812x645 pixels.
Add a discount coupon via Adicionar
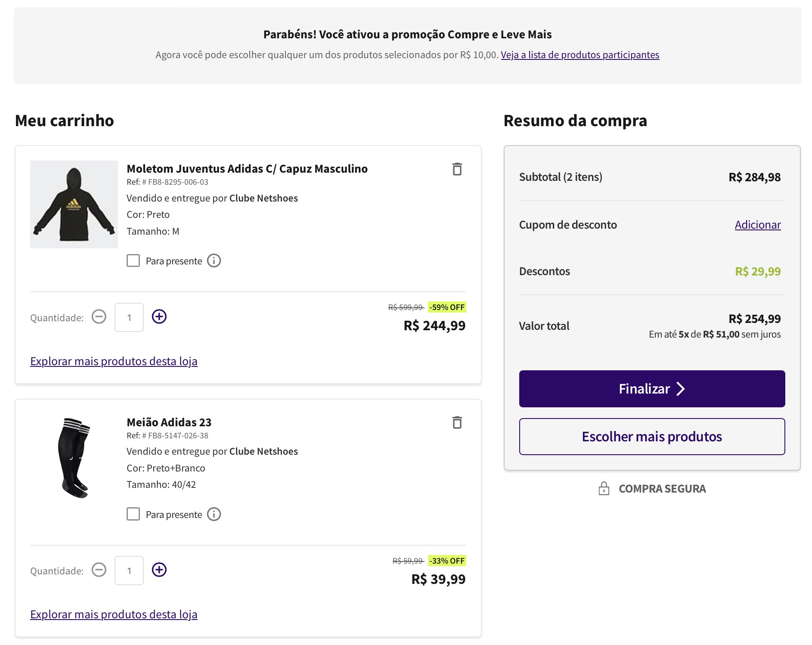click(x=758, y=225)
